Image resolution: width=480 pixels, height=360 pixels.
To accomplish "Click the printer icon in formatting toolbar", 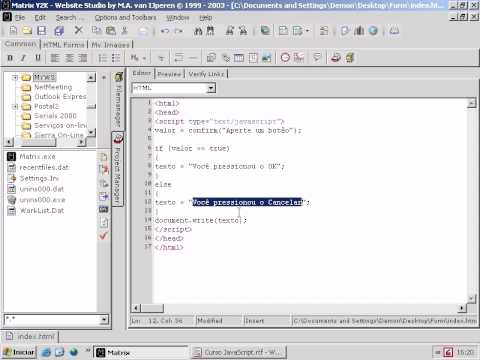I will click(x=336, y=58).
